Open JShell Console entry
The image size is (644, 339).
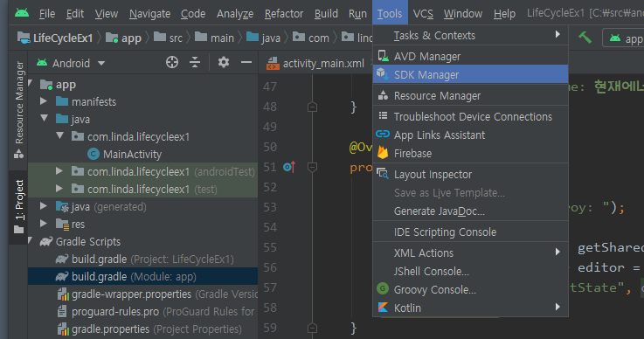(x=470, y=271)
